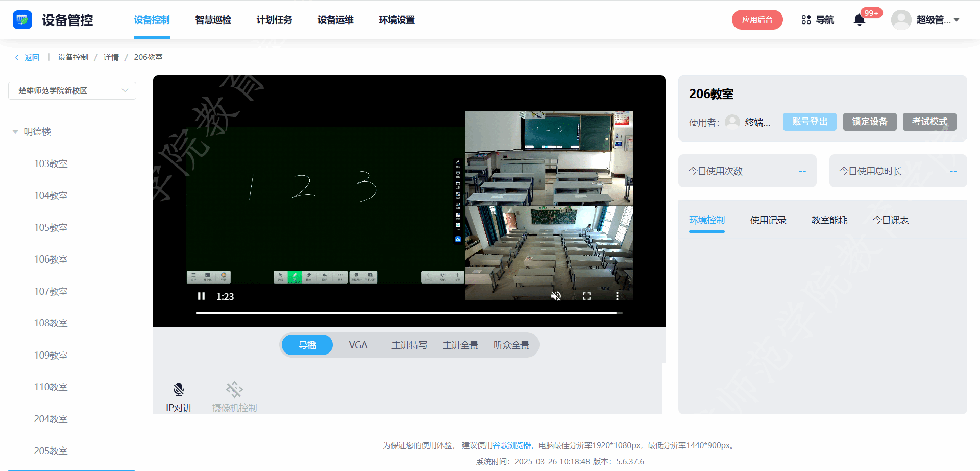The image size is (980, 471).
Task: Click the 锁定设备 button
Action: 869,122
